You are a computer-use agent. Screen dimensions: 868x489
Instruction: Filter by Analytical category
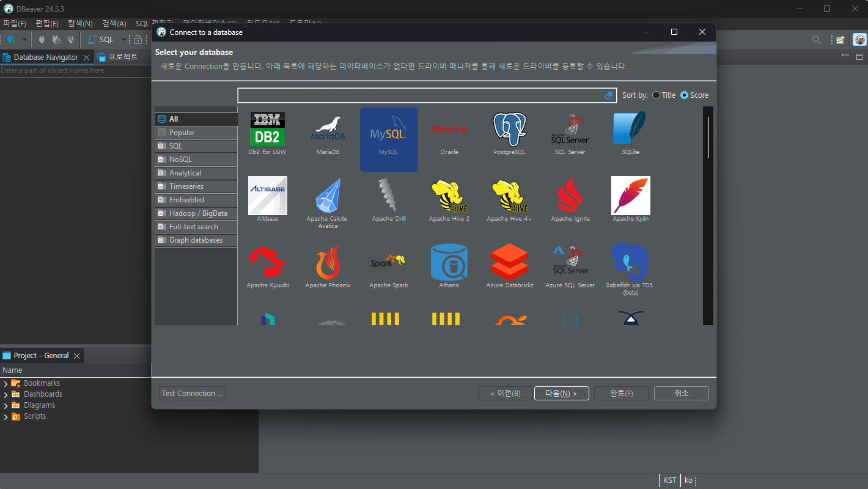(x=196, y=173)
